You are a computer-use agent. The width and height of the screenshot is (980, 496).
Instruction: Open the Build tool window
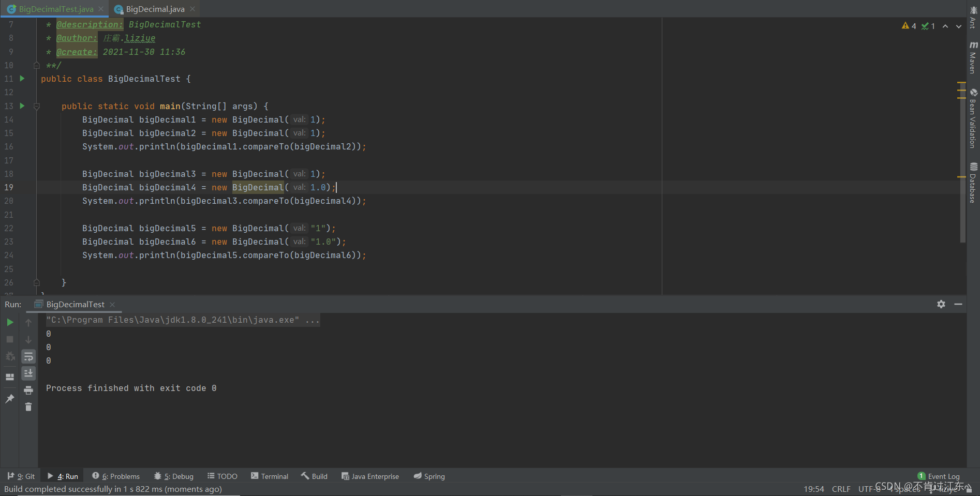pyautogui.click(x=314, y=476)
